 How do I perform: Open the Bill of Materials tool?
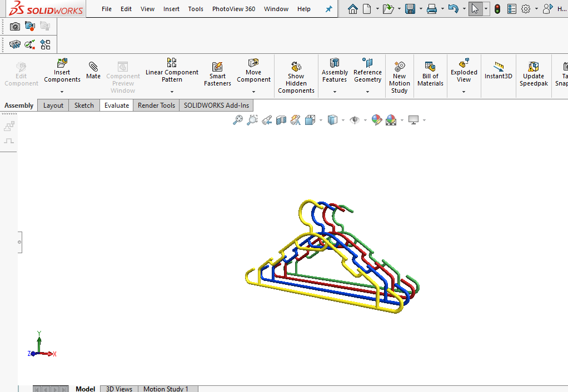tap(430, 73)
